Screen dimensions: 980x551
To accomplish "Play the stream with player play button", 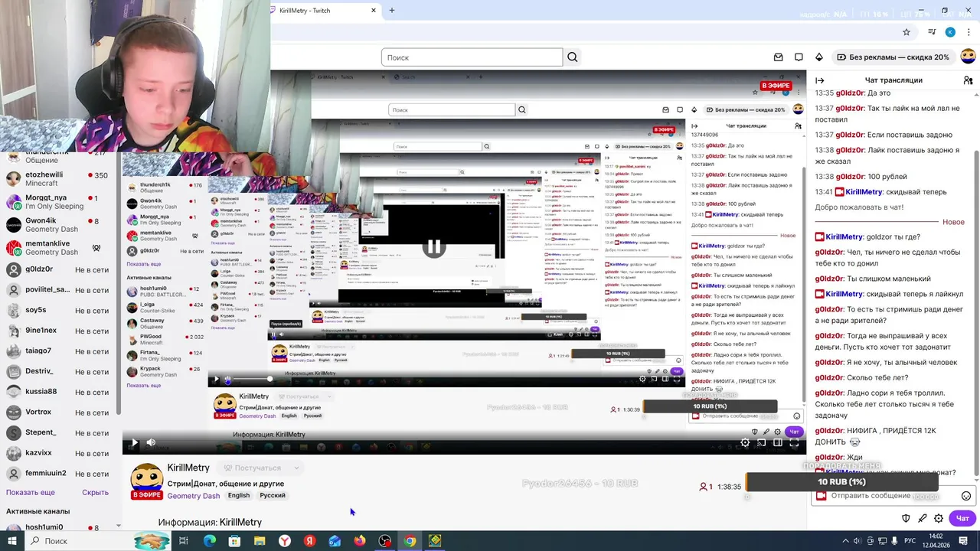I will [x=135, y=442].
